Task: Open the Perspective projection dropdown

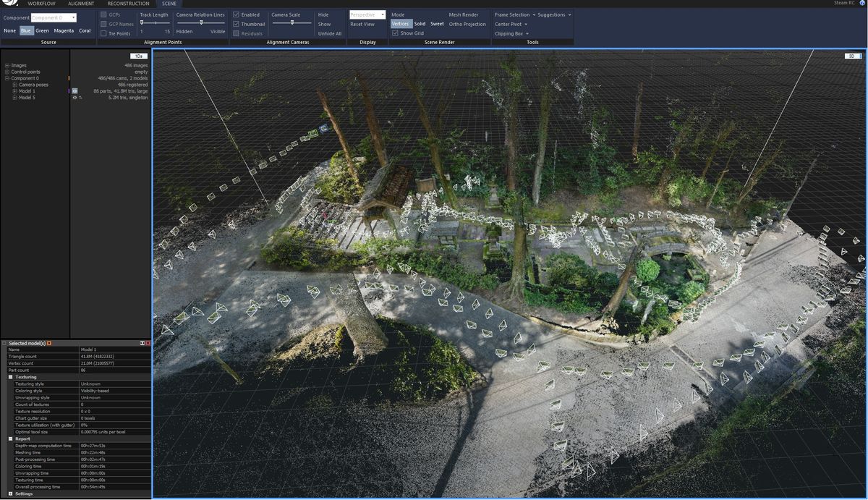Action: click(382, 14)
